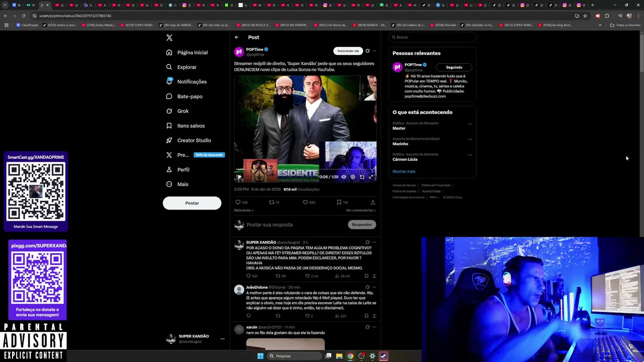This screenshot has width=644, height=362.
Task: Open Windows Start menu in taskbar
Action: tap(260, 356)
